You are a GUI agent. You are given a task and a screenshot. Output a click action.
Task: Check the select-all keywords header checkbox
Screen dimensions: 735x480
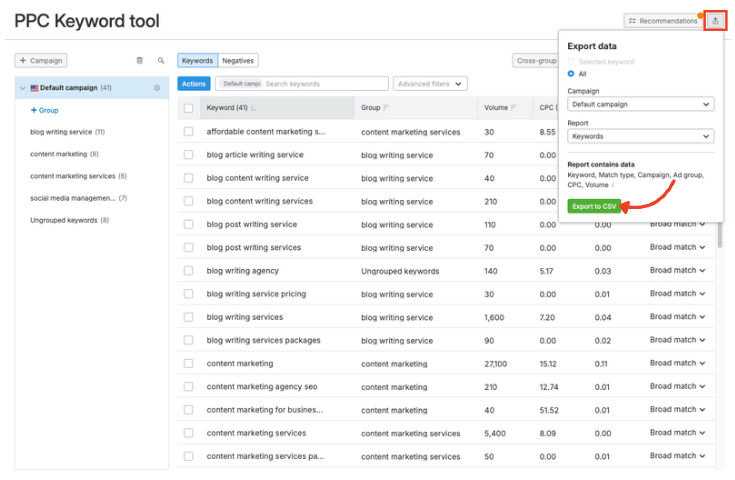tap(188, 108)
